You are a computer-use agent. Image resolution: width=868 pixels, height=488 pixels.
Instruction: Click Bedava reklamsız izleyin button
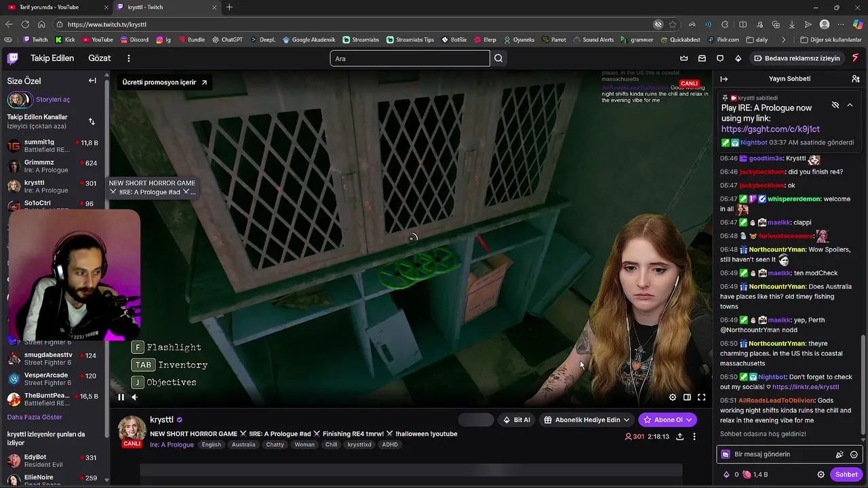click(797, 58)
